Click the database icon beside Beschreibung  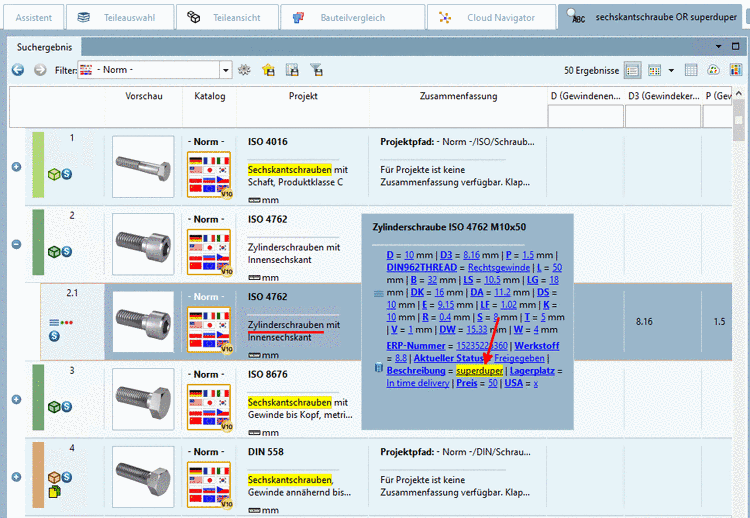[x=378, y=368]
